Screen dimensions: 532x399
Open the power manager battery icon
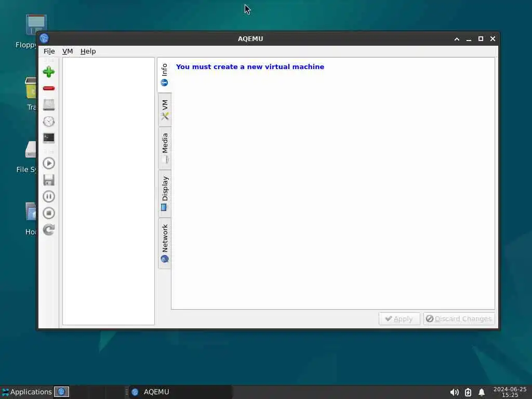tap(468, 392)
